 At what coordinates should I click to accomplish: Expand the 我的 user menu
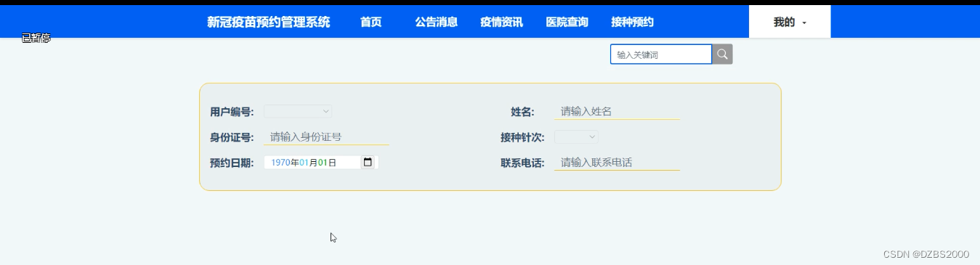[790, 22]
